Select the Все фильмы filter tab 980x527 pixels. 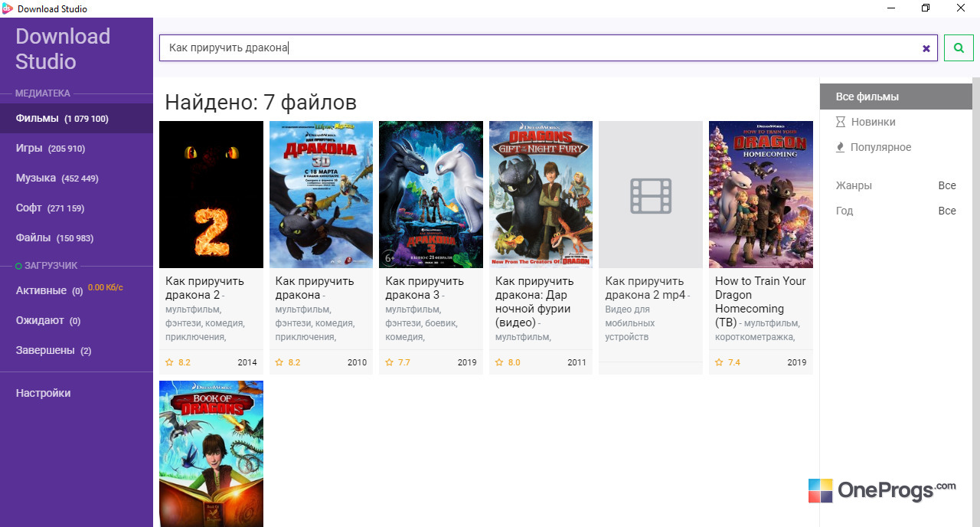coord(896,97)
